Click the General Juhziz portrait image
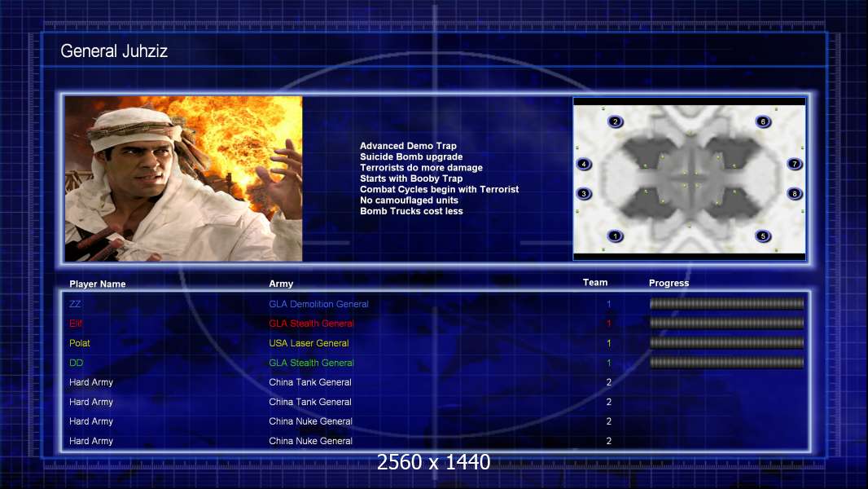 (184, 178)
